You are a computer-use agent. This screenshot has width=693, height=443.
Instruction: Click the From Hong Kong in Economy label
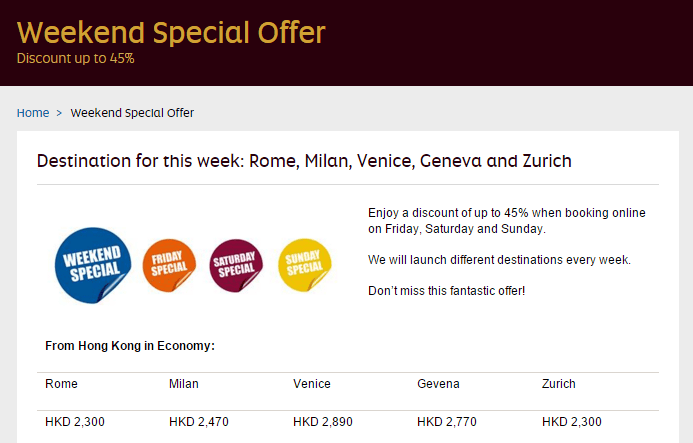click(130, 346)
